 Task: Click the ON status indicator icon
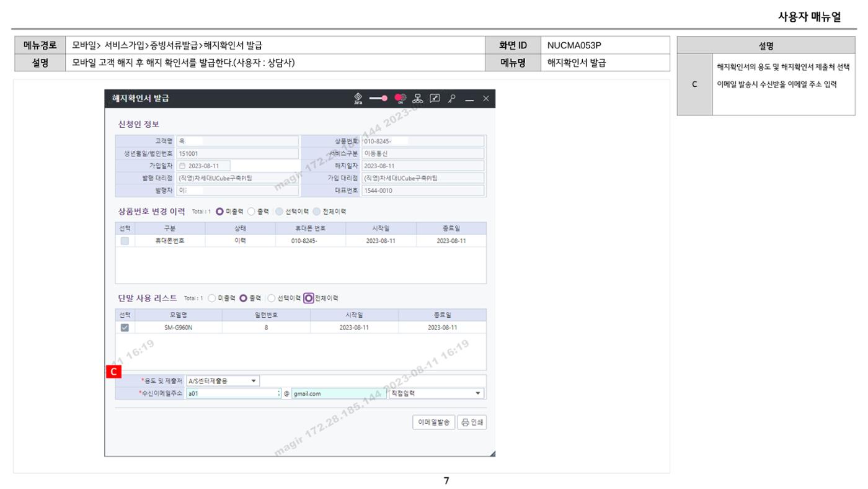click(400, 98)
